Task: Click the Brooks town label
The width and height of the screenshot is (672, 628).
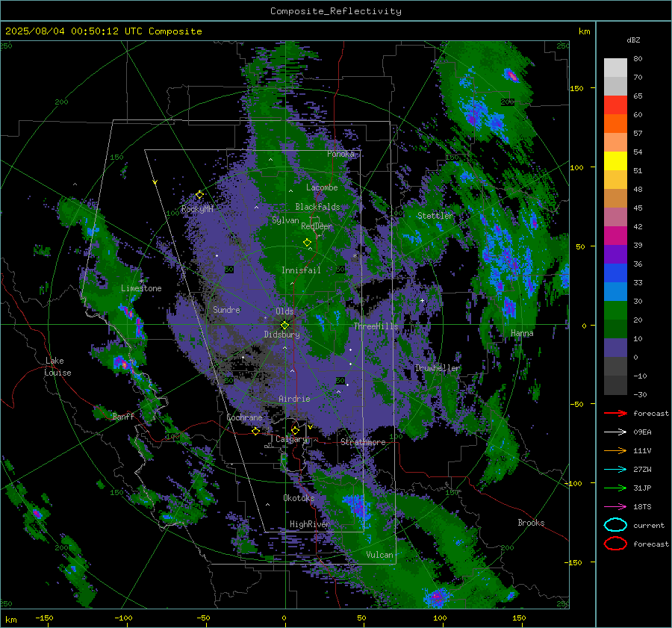Action: pos(531,523)
